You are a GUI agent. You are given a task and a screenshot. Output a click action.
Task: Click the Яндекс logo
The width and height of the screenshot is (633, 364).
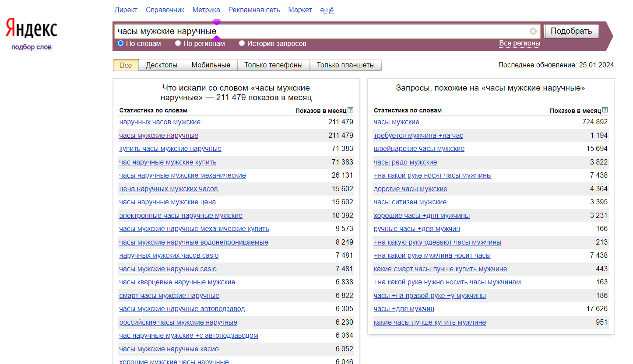click(32, 28)
